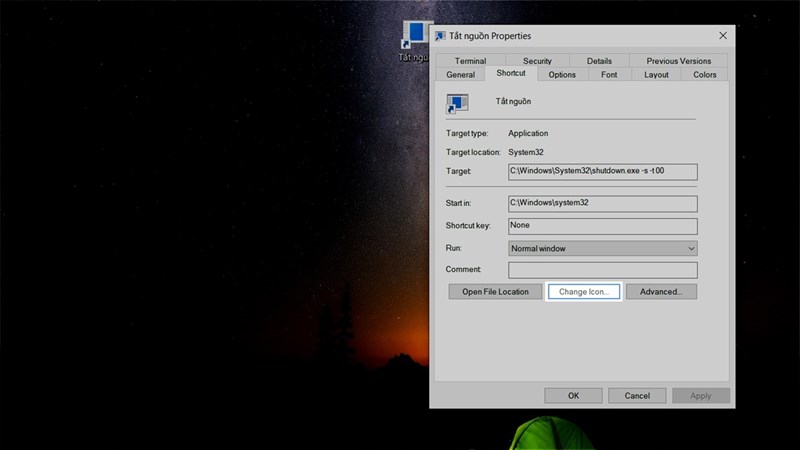The width and height of the screenshot is (800, 450).
Task: Switch to the General tab
Action: (x=460, y=75)
